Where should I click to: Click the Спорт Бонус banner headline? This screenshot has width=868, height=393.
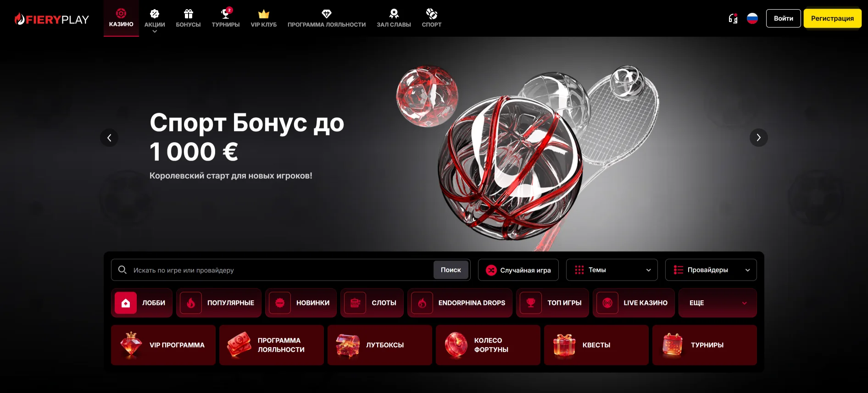(x=247, y=137)
